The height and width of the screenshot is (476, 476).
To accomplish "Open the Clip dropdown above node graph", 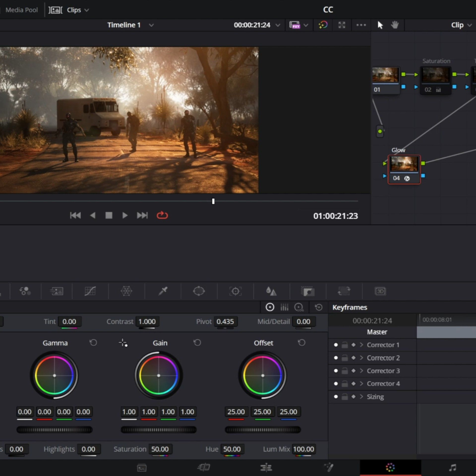I will (x=461, y=25).
